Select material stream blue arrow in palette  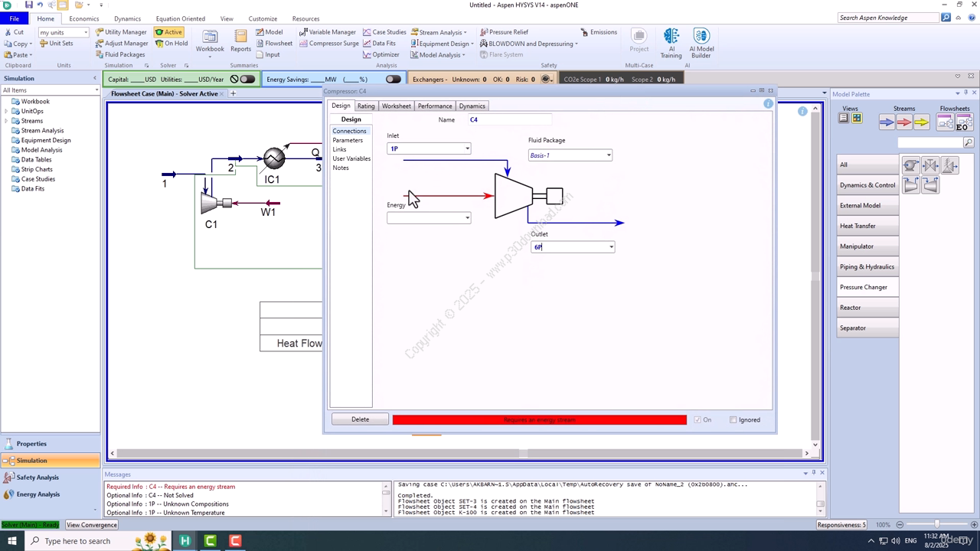point(887,122)
